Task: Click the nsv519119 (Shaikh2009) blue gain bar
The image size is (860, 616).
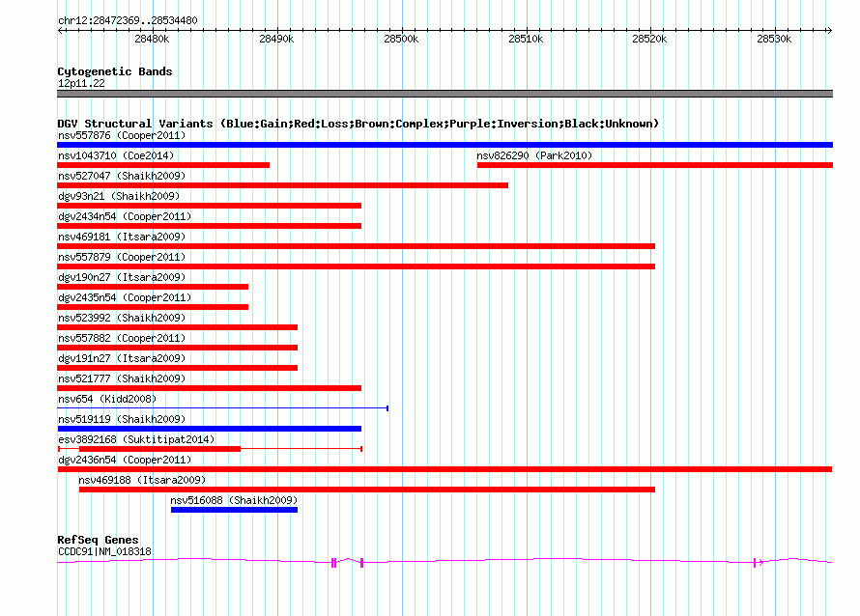Action: (209, 429)
